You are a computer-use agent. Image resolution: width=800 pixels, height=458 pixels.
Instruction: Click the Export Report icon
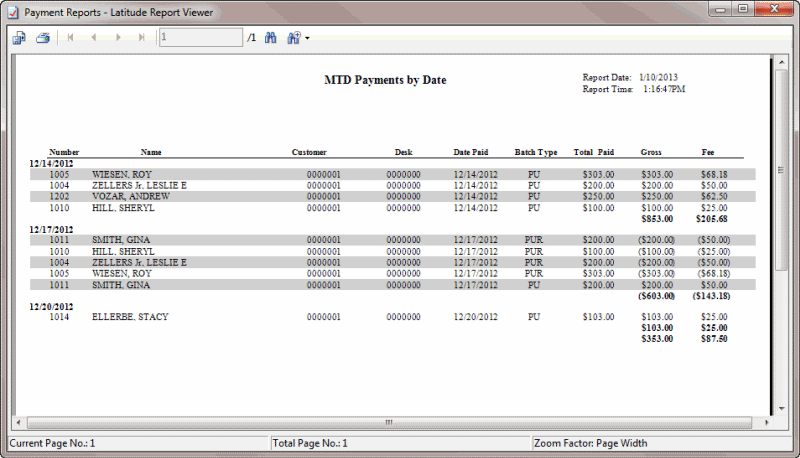20,38
